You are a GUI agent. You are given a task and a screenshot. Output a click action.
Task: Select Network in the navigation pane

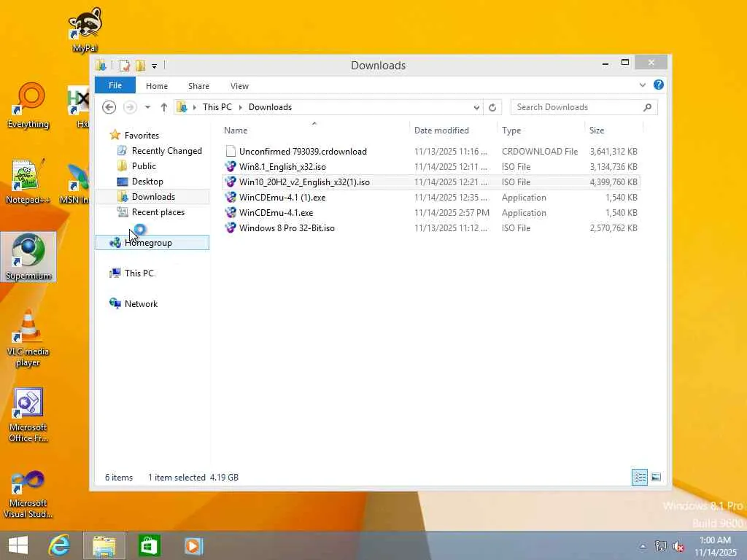point(141,304)
